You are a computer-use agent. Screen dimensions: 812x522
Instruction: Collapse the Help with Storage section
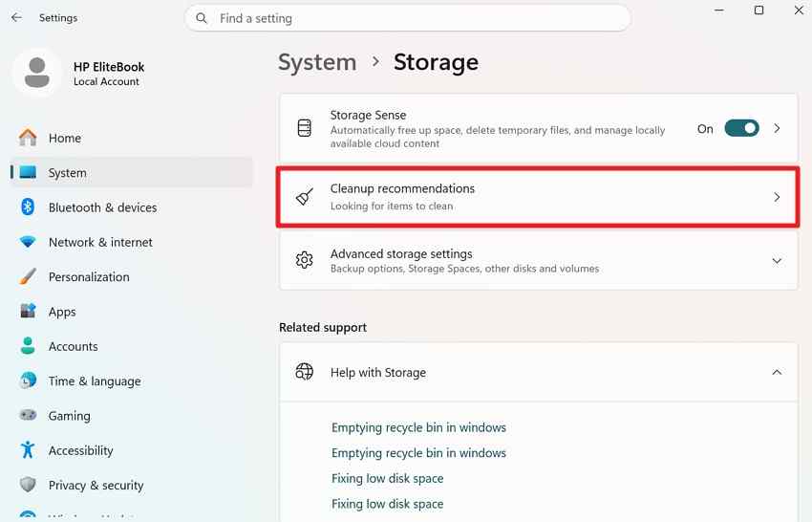(x=777, y=372)
